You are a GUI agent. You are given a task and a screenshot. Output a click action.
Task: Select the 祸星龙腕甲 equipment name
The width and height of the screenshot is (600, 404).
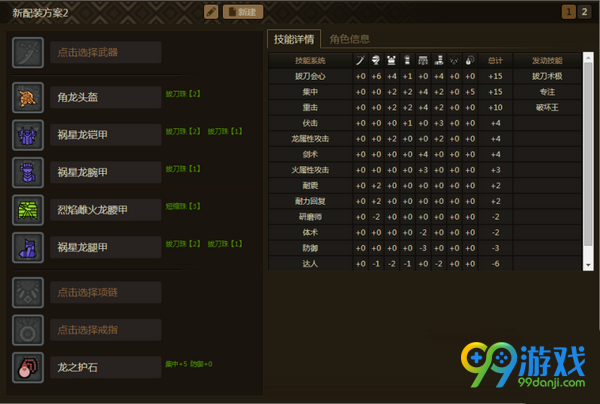click(106, 172)
